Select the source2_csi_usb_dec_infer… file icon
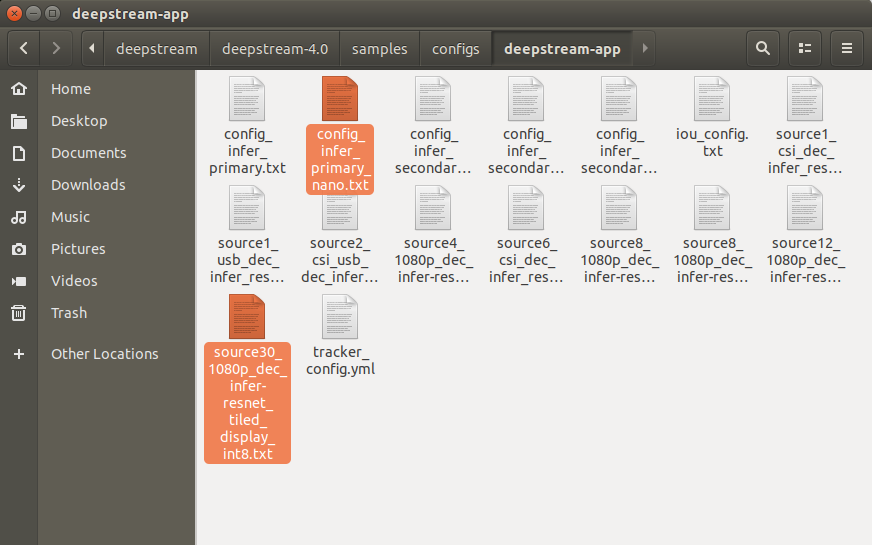 tap(340, 212)
